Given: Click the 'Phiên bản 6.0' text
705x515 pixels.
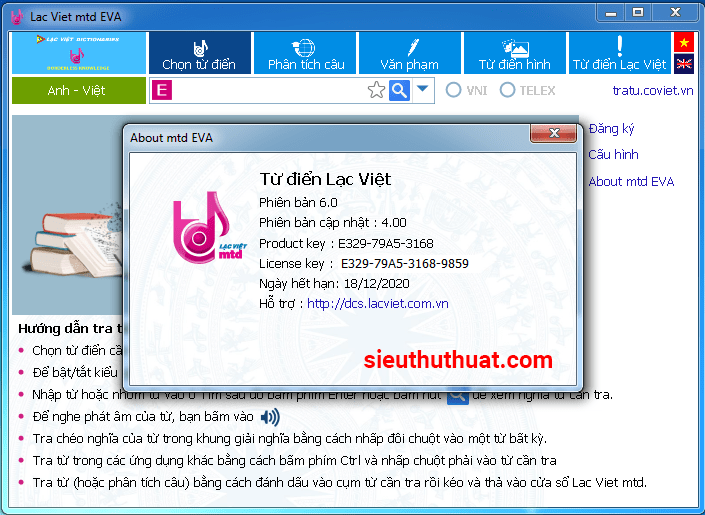Looking at the screenshot, I should [x=298, y=203].
